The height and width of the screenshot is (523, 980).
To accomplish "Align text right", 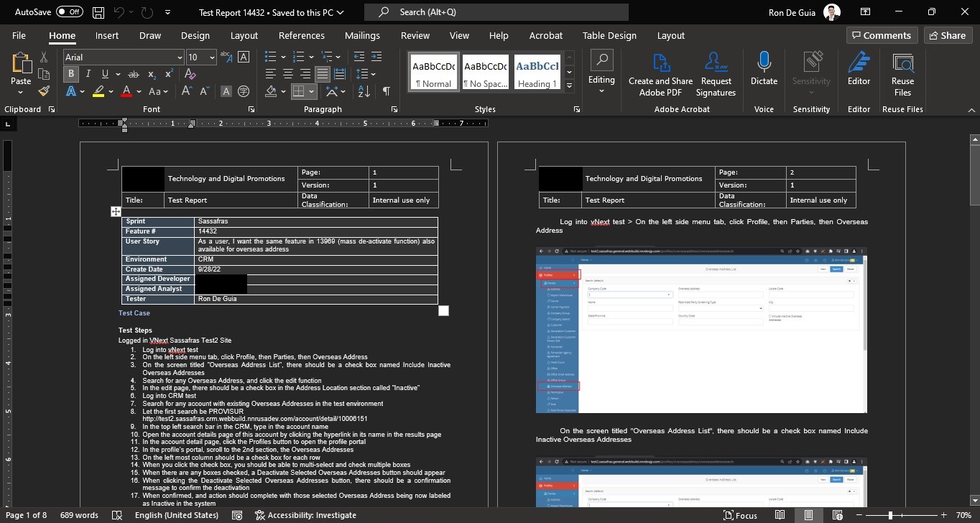I will [305, 74].
